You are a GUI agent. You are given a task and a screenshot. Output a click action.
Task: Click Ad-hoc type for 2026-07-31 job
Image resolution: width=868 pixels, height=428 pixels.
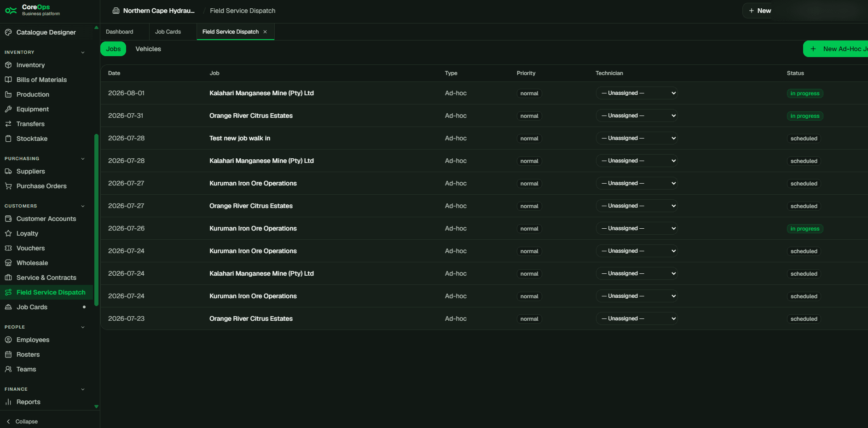point(456,116)
